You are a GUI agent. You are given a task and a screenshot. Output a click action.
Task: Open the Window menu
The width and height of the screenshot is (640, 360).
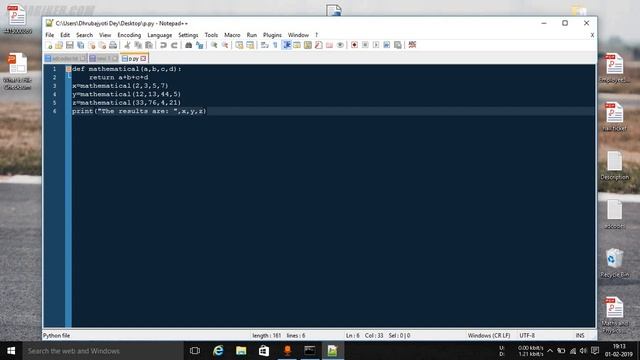[x=298, y=35]
